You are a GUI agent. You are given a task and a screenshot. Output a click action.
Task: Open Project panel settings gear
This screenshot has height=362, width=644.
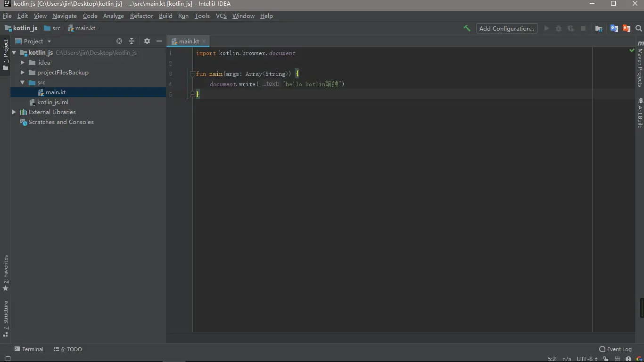pos(147,41)
